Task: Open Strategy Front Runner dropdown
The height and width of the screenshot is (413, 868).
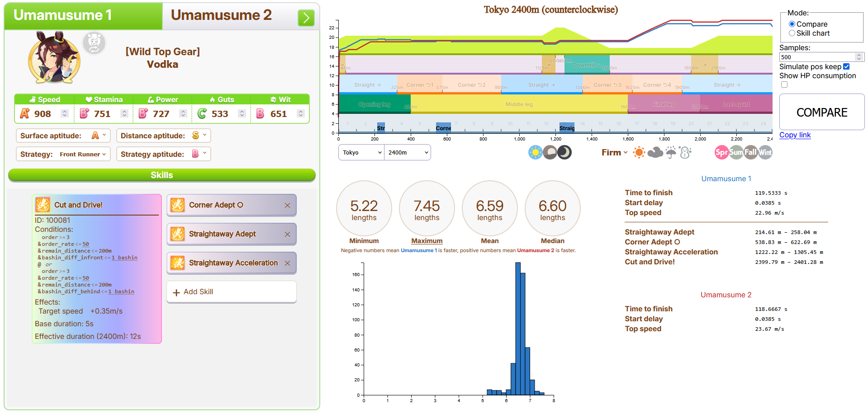Action: [63, 154]
